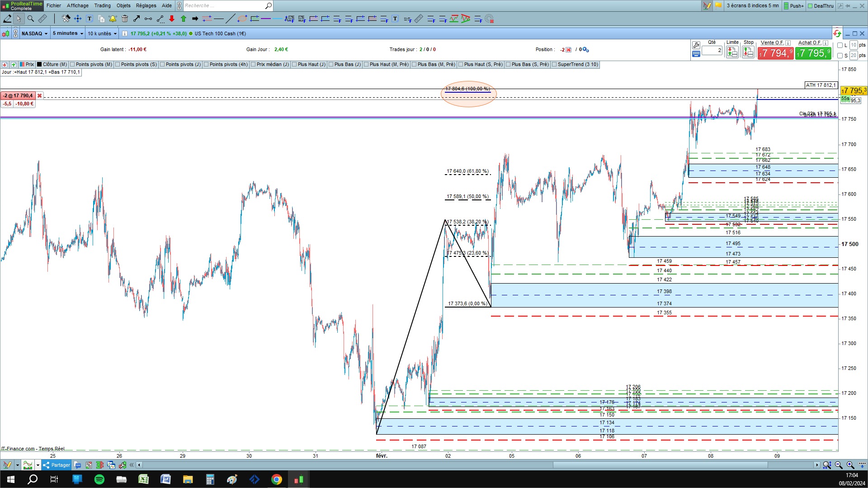
Task: Click the trash delete-objects icon
Action: 125,19
